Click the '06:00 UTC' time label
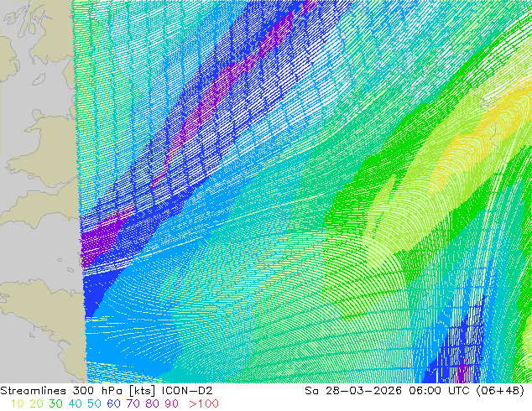Viewport: 532px width, 411px height. coord(440,391)
